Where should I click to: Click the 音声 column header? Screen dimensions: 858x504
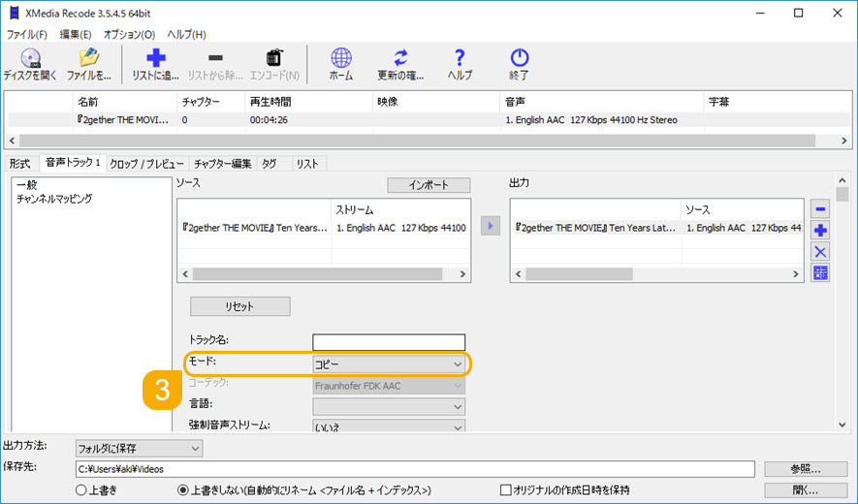601,102
